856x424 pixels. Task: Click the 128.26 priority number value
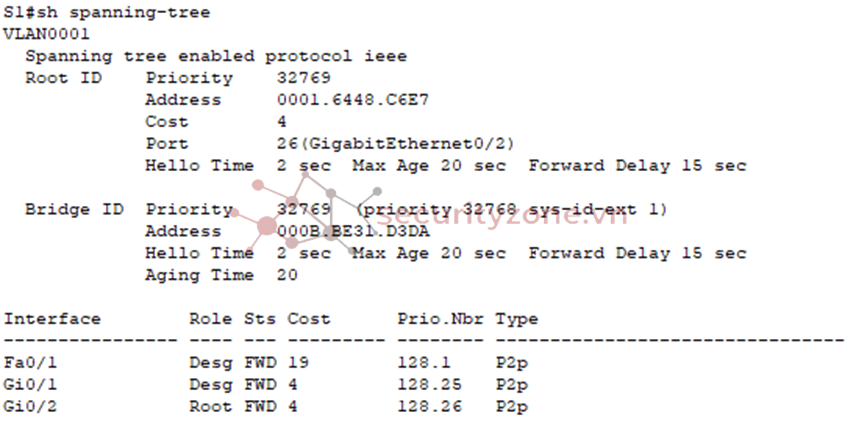[429, 407]
